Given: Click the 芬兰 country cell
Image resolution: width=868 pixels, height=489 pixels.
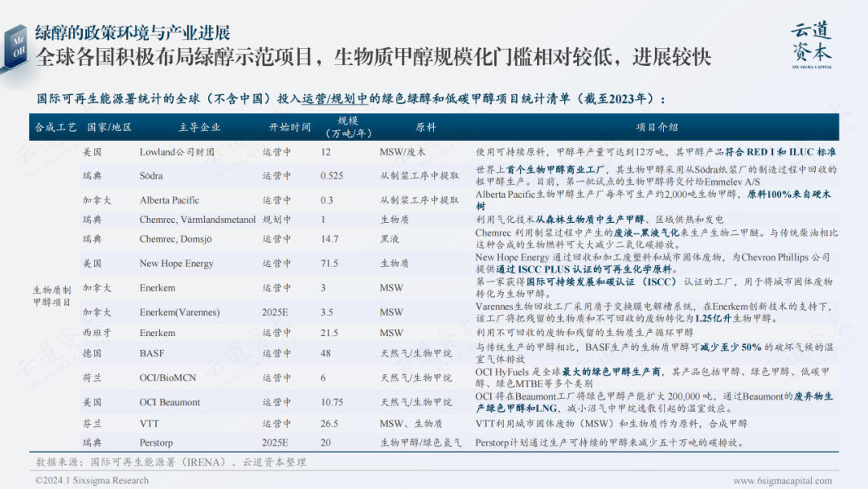Looking at the screenshot, I should click(x=92, y=423).
